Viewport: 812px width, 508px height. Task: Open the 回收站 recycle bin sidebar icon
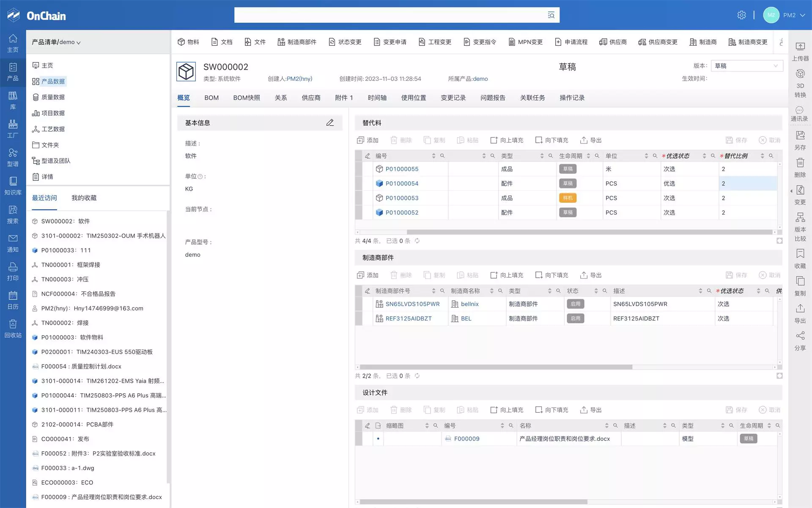(x=13, y=329)
